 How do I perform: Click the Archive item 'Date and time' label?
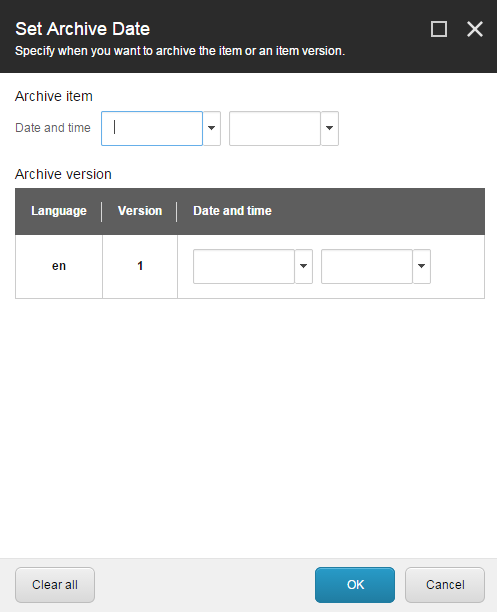click(53, 128)
